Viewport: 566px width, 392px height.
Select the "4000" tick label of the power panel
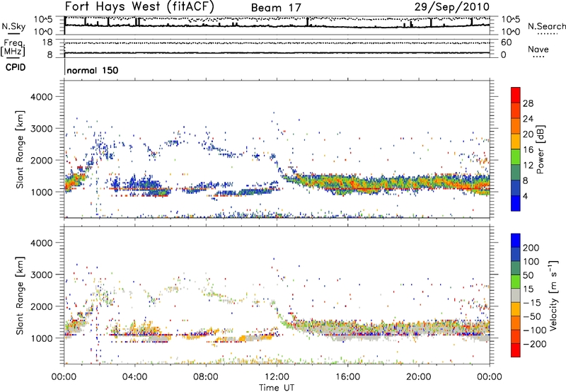pyautogui.click(x=41, y=97)
